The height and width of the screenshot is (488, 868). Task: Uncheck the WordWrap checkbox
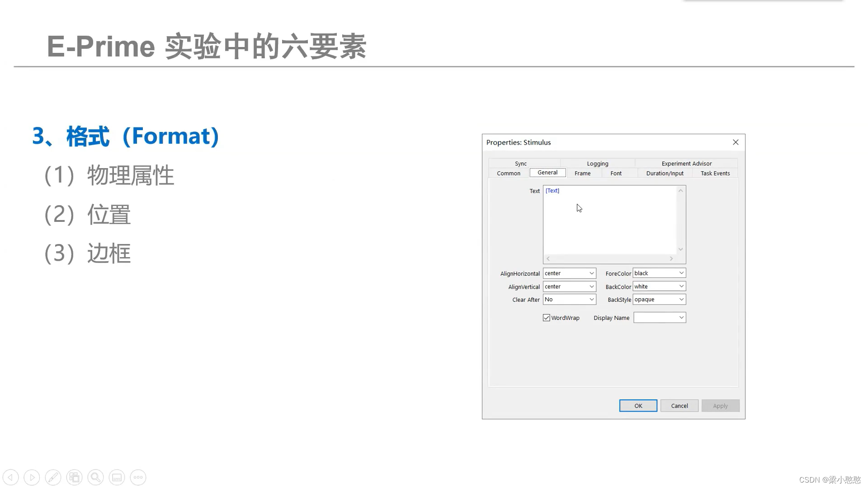546,318
